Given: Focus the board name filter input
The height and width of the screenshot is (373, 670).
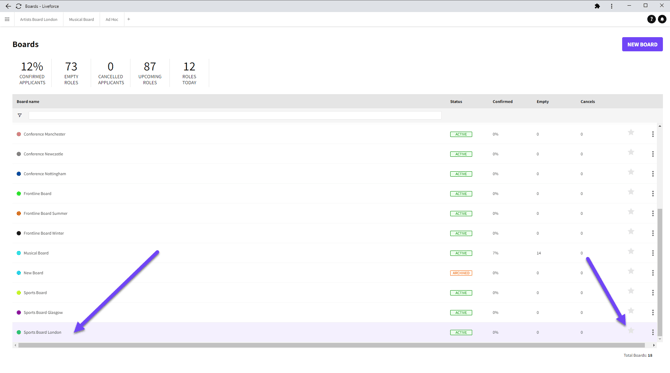Looking at the screenshot, I should (x=235, y=115).
